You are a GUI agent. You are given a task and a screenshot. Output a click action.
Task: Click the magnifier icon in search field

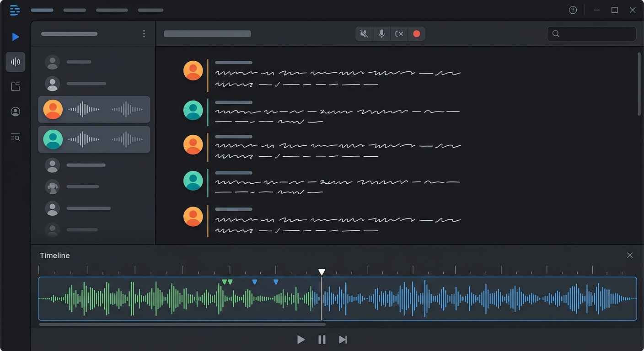tap(556, 34)
